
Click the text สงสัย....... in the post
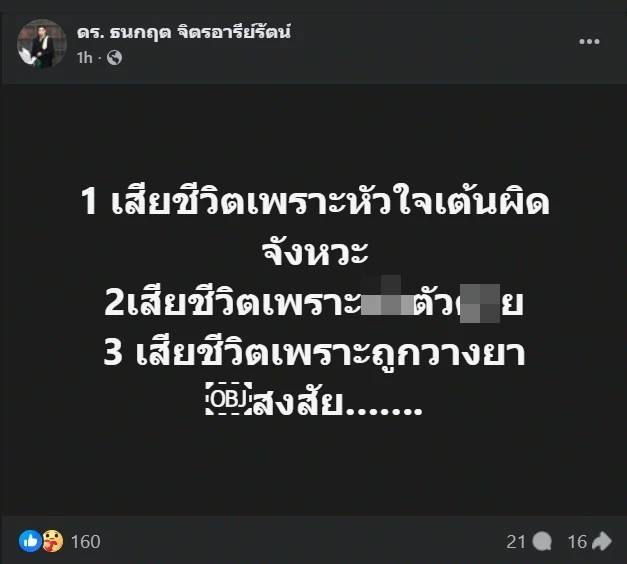coord(338,401)
